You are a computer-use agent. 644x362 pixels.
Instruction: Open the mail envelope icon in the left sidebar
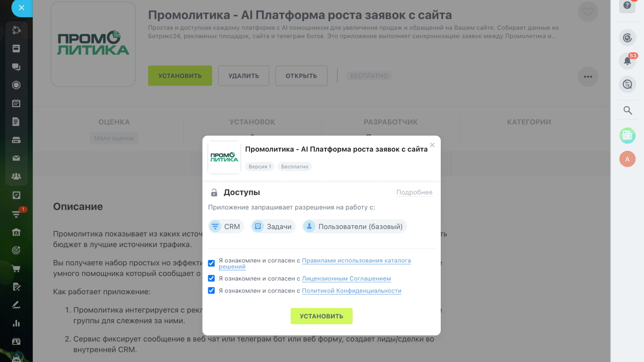tap(16, 158)
